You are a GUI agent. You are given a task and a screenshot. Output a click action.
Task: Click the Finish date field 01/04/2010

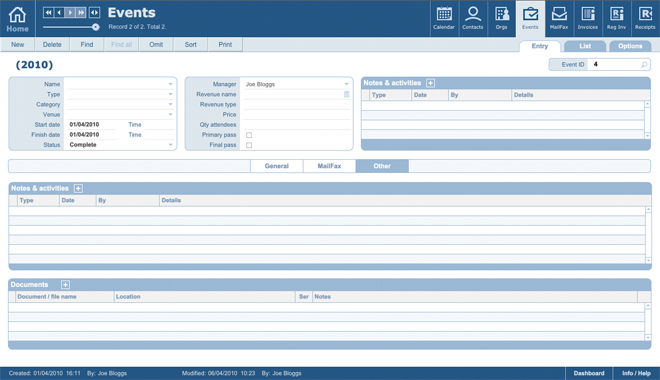click(90, 135)
